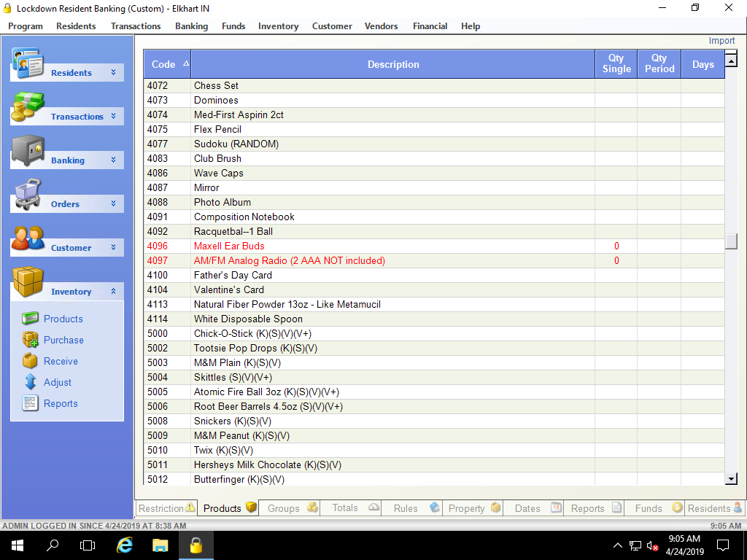Expand the Customer sidebar section
This screenshot has width=747, height=560.
point(113,248)
